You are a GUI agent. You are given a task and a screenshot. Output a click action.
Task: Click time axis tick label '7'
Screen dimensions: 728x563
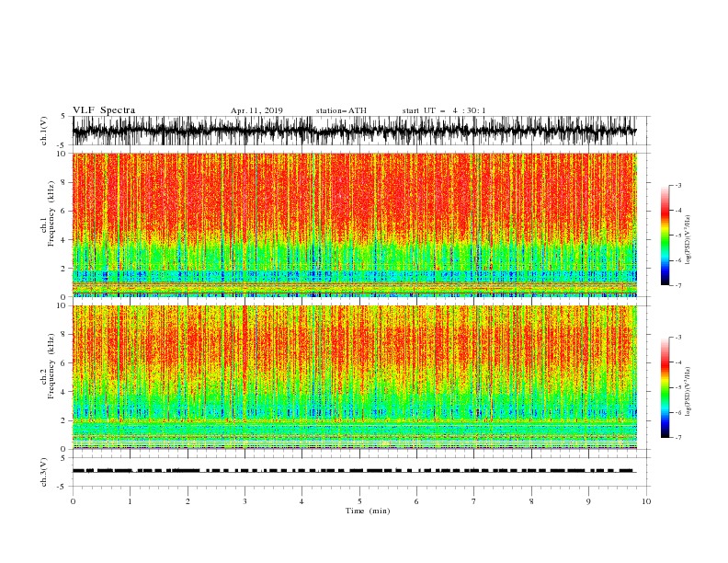tap(474, 501)
